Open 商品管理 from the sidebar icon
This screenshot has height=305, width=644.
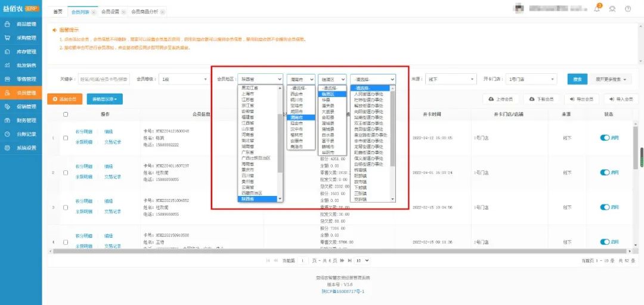[8, 24]
